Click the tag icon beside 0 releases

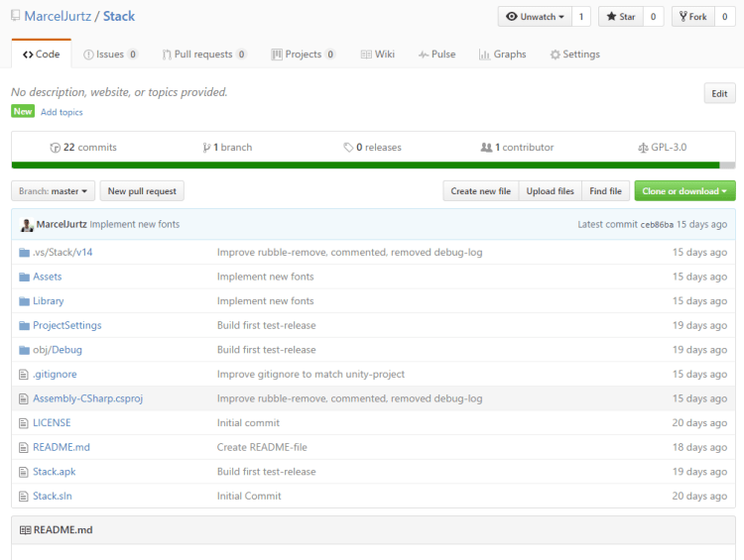pos(348,148)
